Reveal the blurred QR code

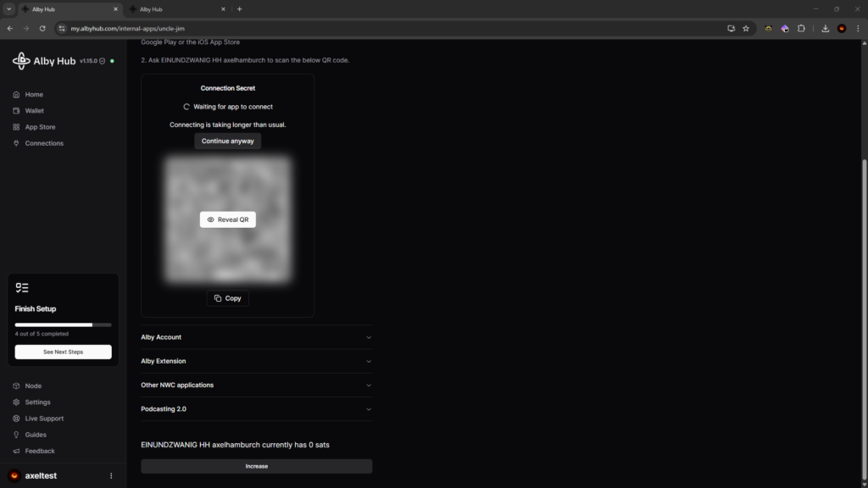coord(228,219)
